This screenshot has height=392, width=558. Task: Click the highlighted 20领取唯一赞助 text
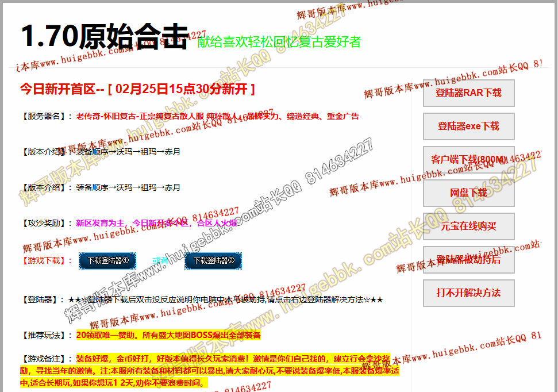coord(168,335)
